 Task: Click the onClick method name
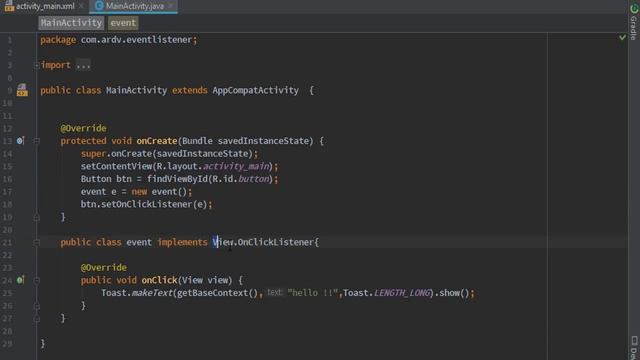159,280
